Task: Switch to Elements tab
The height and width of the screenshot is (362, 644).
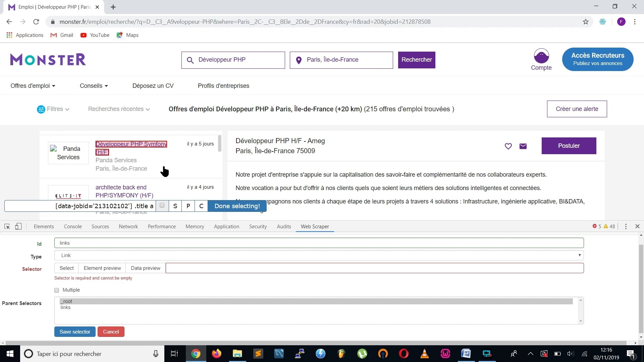Action: click(x=44, y=227)
